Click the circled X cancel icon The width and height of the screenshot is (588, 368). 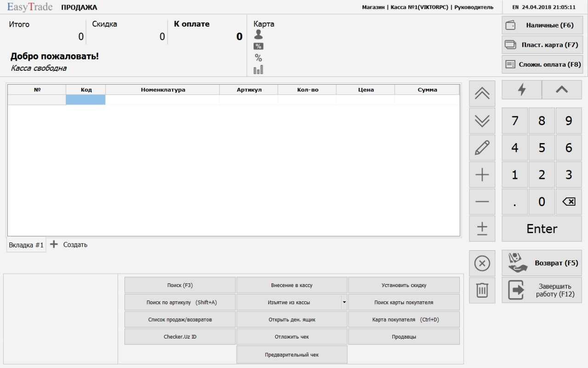pyautogui.click(x=482, y=263)
